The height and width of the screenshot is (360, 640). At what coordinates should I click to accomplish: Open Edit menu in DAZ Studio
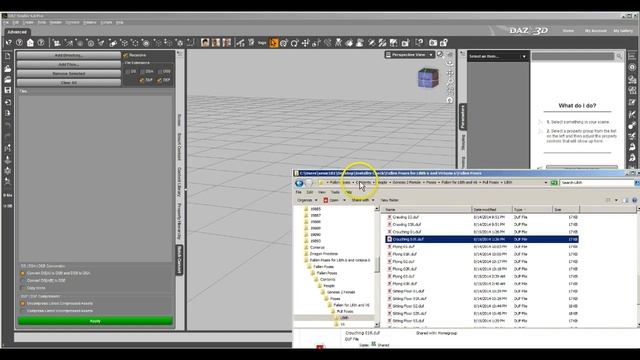[16, 22]
